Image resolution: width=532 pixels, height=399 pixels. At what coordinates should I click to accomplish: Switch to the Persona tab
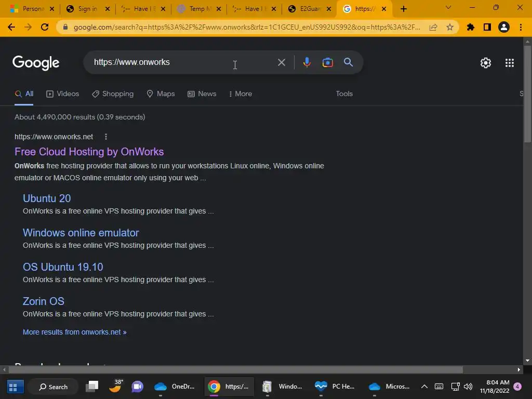[29, 9]
